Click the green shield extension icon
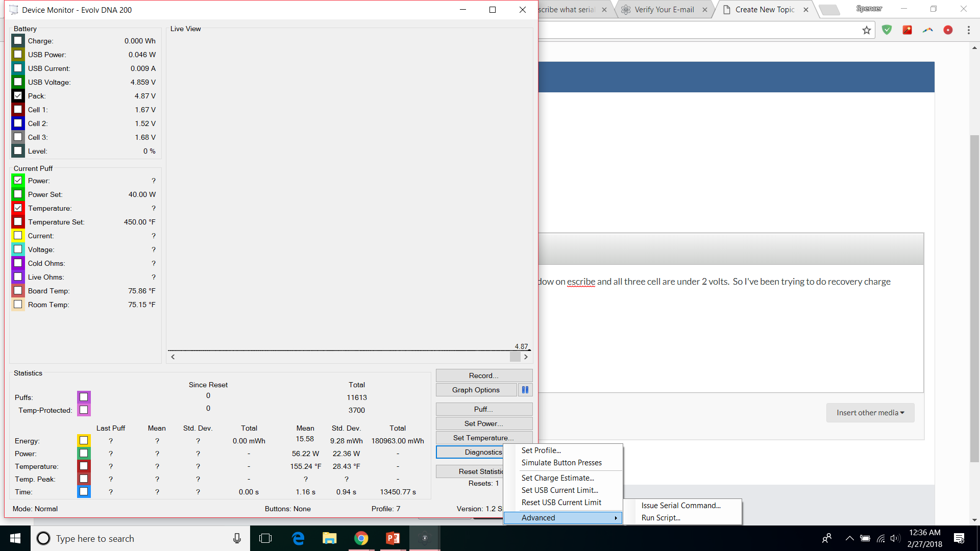980x551 pixels. click(887, 30)
